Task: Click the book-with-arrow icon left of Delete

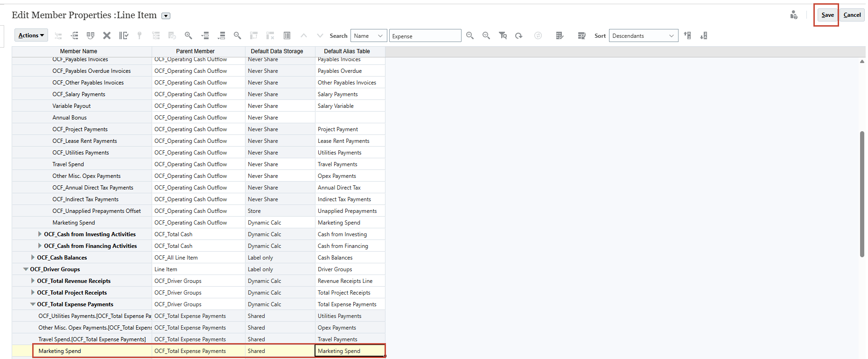Action: tap(91, 35)
